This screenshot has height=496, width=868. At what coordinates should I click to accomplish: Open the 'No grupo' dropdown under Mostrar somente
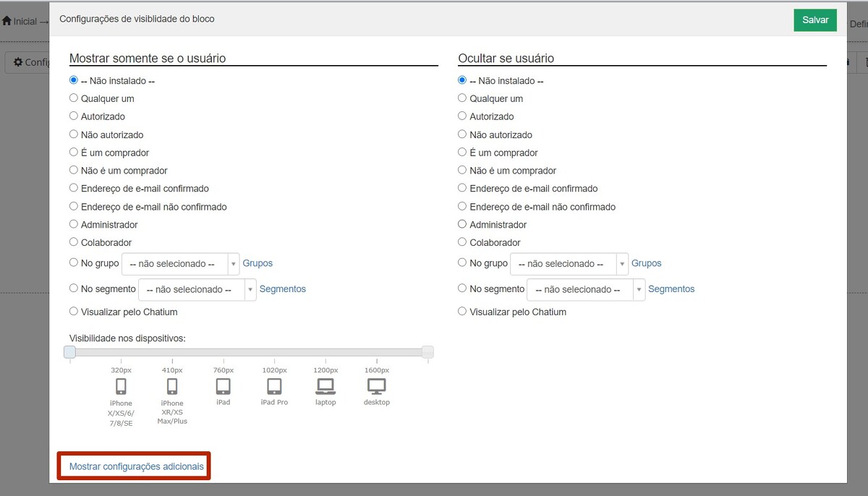[x=180, y=264]
